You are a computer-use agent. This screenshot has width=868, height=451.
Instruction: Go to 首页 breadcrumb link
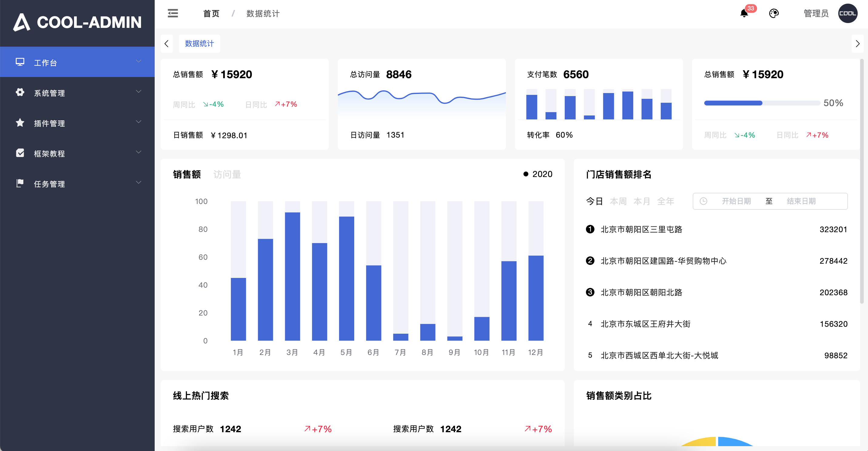tap(211, 13)
